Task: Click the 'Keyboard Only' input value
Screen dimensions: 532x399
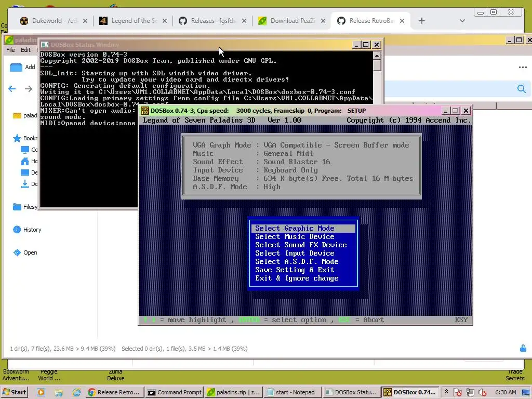Action: pos(290,170)
